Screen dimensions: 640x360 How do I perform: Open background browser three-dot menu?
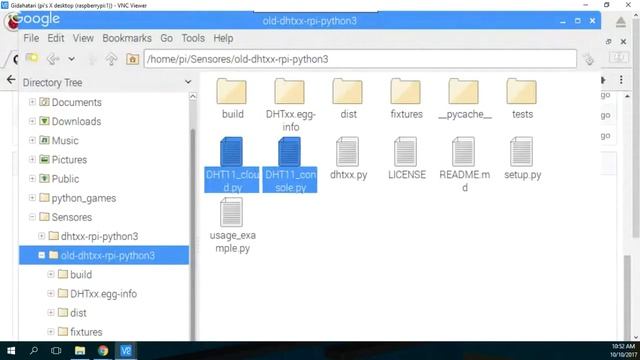(621, 80)
